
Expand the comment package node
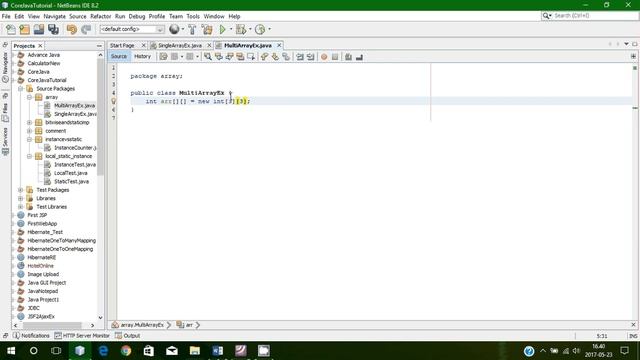pos(29,131)
